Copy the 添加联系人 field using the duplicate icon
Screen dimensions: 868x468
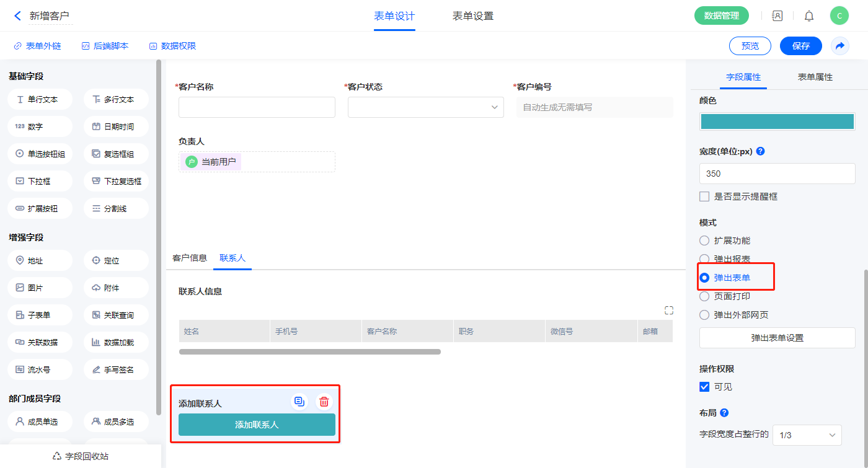pos(299,402)
